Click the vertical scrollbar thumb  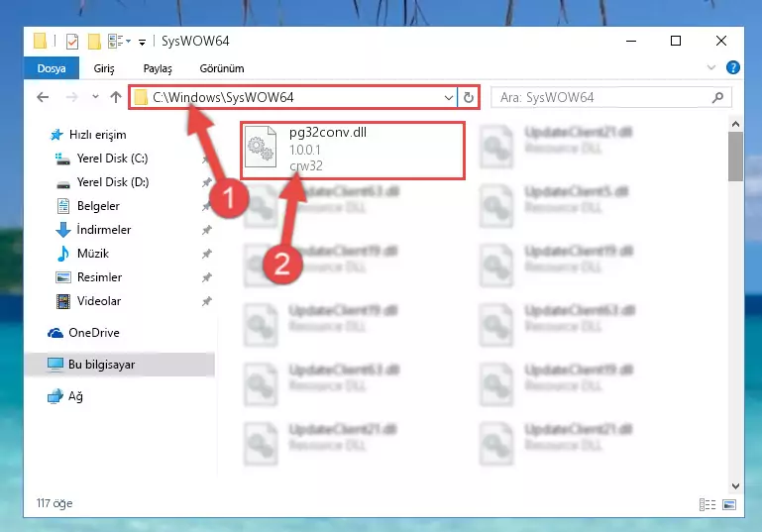click(x=735, y=157)
